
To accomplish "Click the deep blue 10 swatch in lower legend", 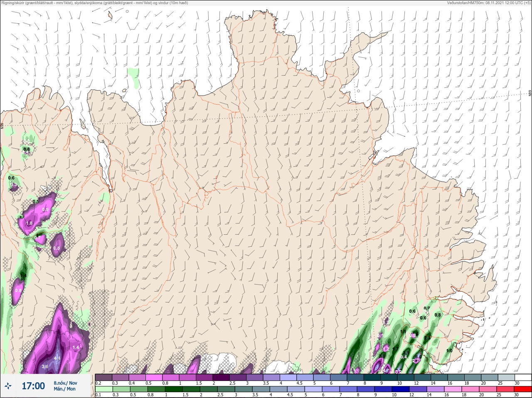I will point(401,389).
